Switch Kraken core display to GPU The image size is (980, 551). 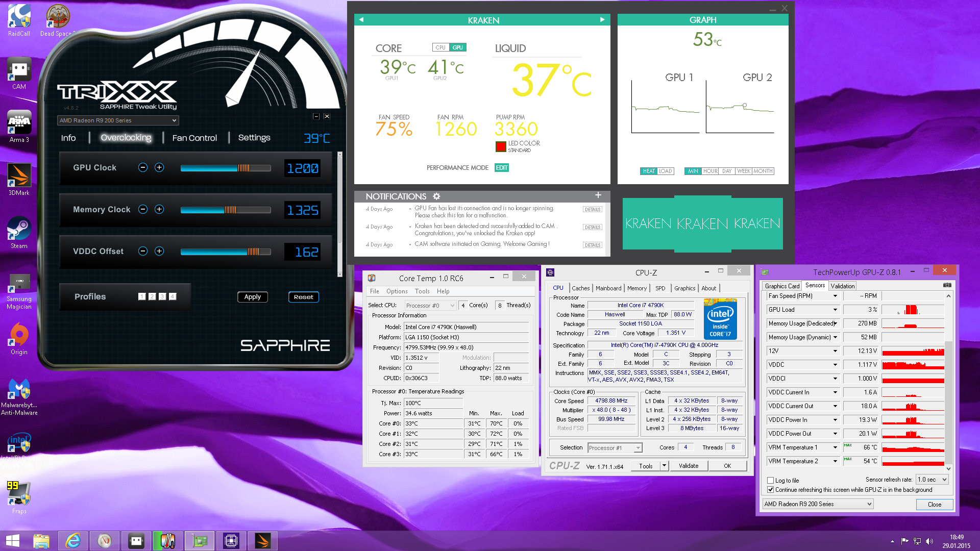click(458, 47)
